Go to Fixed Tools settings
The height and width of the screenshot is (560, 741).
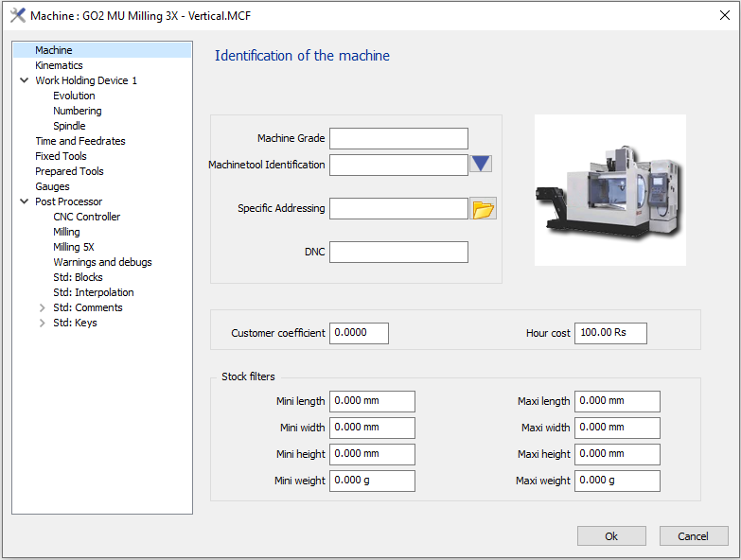pos(61,156)
